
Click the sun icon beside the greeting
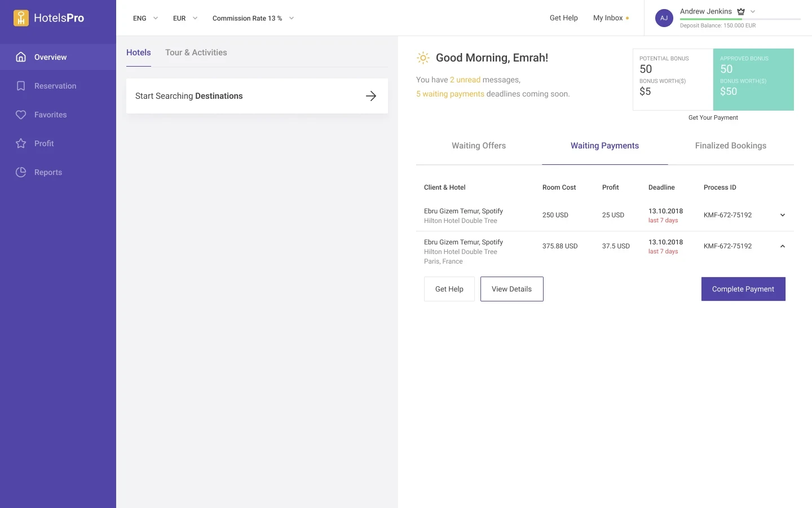tap(423, 58)
